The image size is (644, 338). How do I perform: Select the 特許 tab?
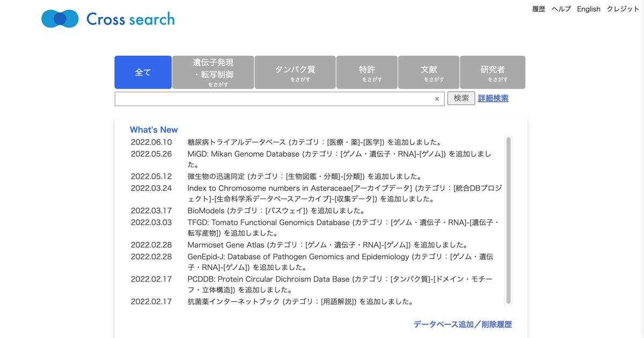[x=367, y=72]
